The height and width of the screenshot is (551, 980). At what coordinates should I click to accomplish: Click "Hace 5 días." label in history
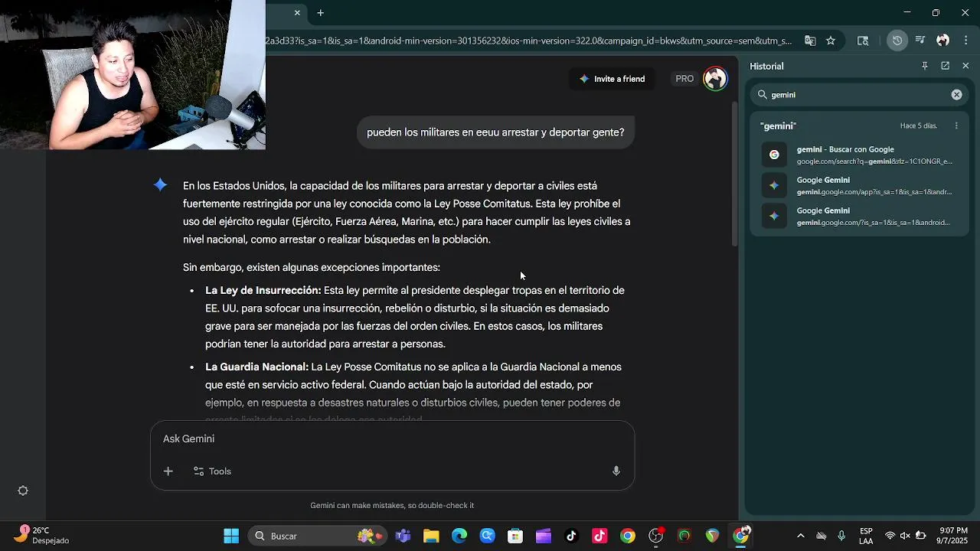pos(919,126)
